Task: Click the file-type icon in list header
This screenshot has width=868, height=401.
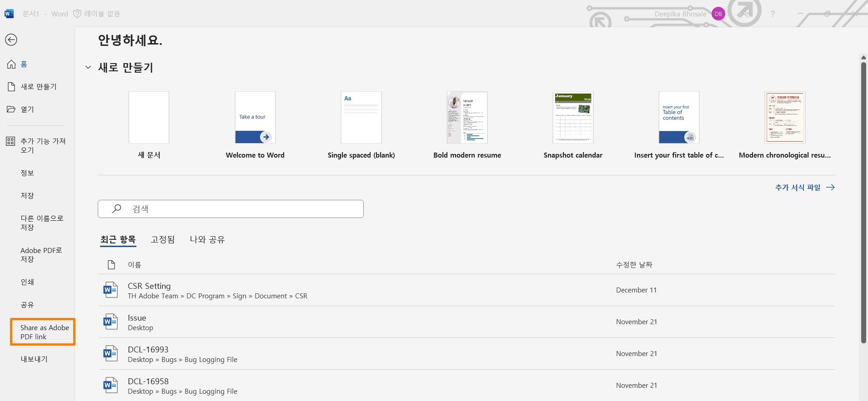Action: (111, 265)
